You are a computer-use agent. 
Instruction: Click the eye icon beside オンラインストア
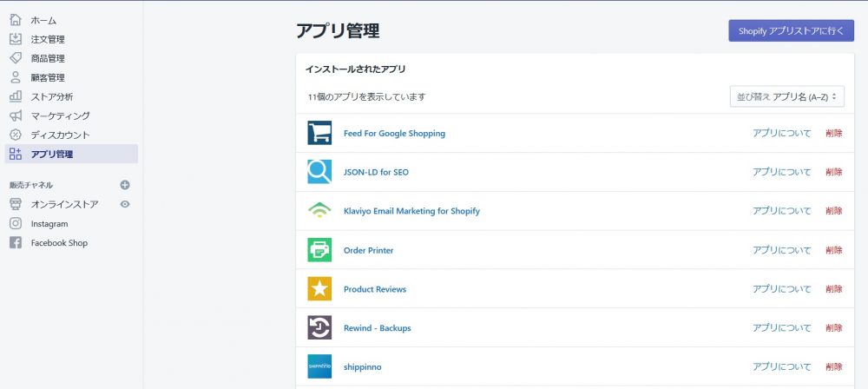tap(125, 204)
